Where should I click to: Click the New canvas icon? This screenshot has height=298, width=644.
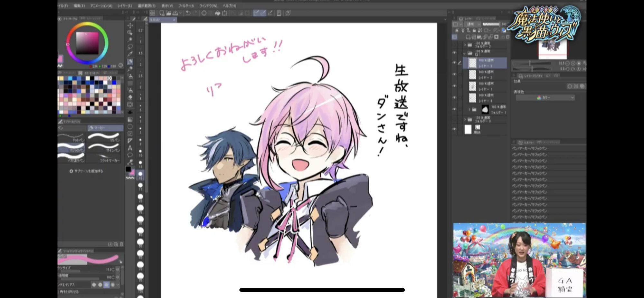162,13
